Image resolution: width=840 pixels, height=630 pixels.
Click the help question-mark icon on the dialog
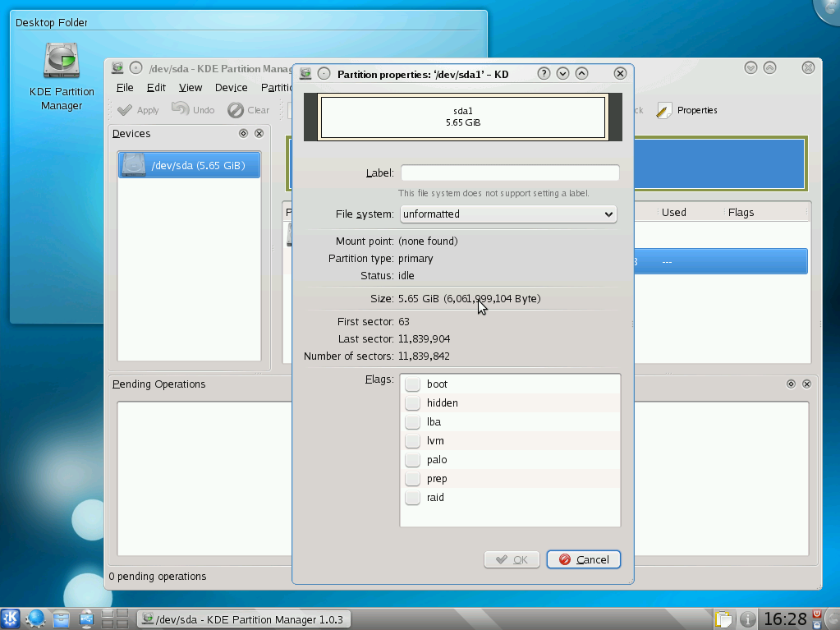pos(543,73)
